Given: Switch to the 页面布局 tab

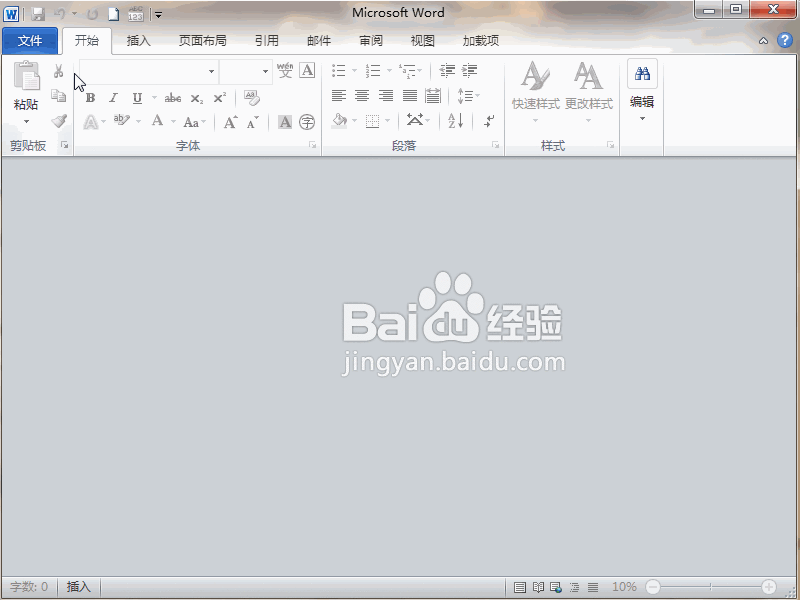Looking at the screenshot, I should click(x=203, y=41).
